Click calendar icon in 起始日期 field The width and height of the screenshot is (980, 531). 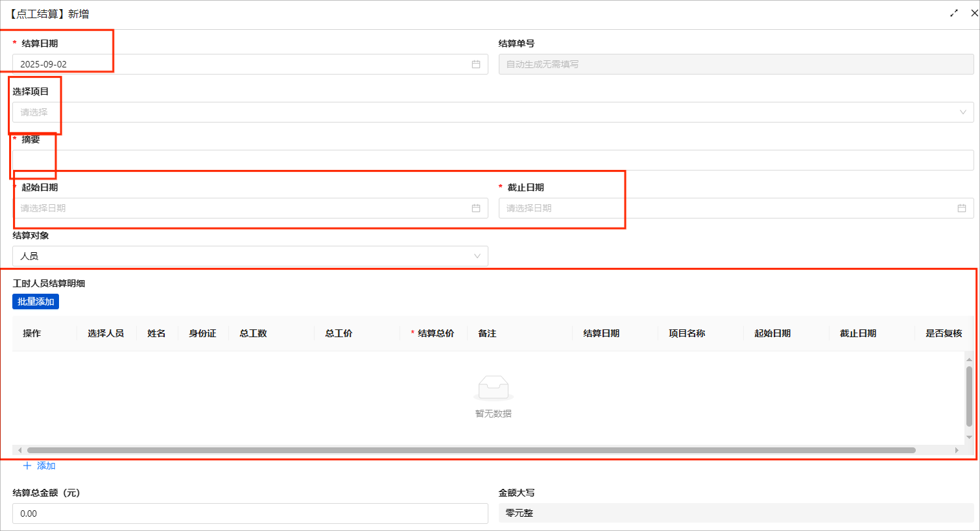[475, 208]
